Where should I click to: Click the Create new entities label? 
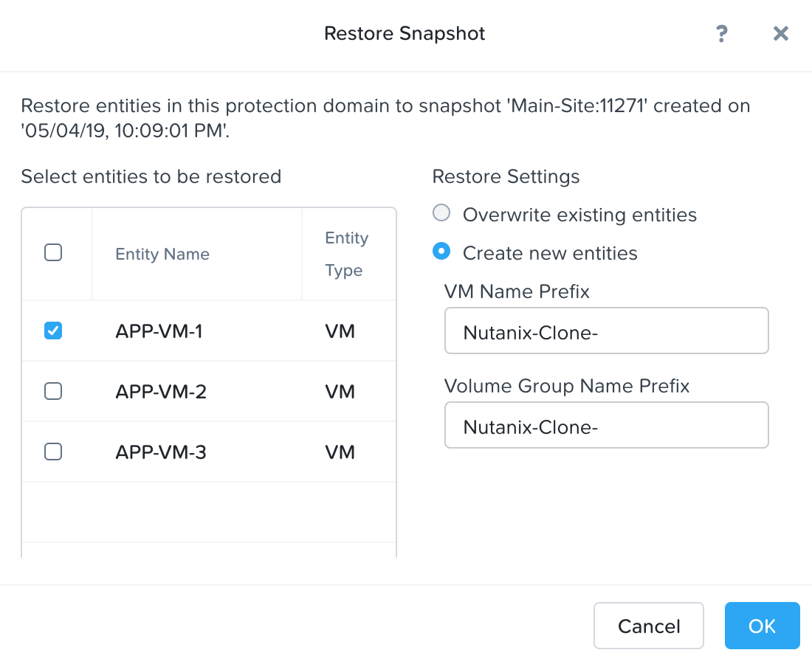tap(550, 253)
